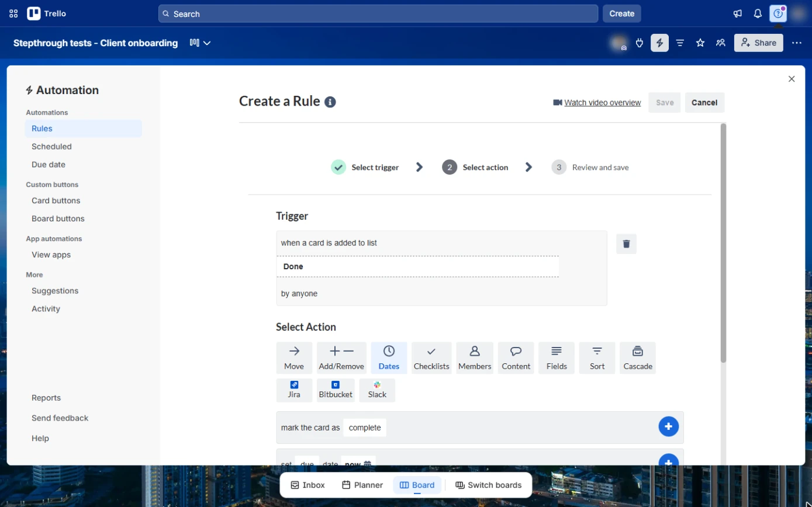Click the Cancel button

pos(704,102)
